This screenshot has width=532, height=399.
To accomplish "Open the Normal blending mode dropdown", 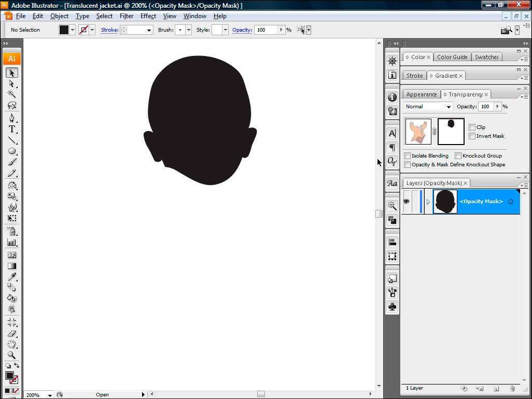I will 429,106.
